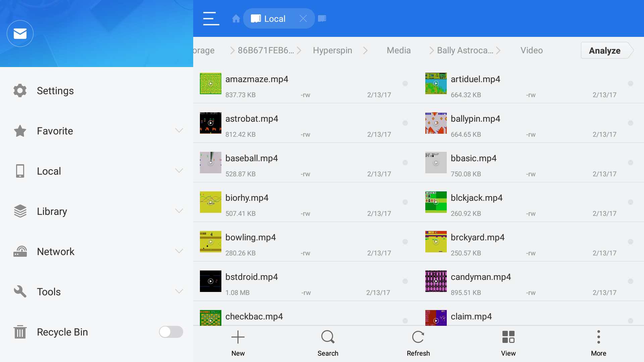Click the mail envelope icon at top left
Screen dimensions: 644x362
(x=20, y=34)
